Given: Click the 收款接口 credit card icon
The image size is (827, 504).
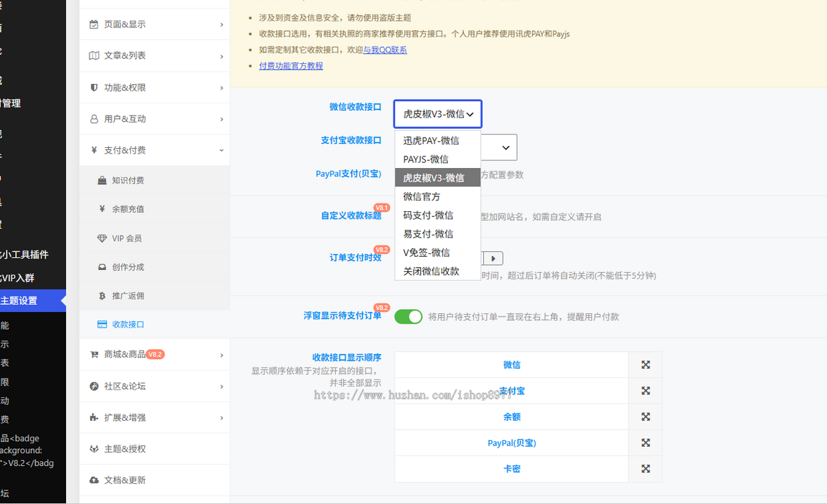Looking at the screenshot, I should [x=102, y=324].
